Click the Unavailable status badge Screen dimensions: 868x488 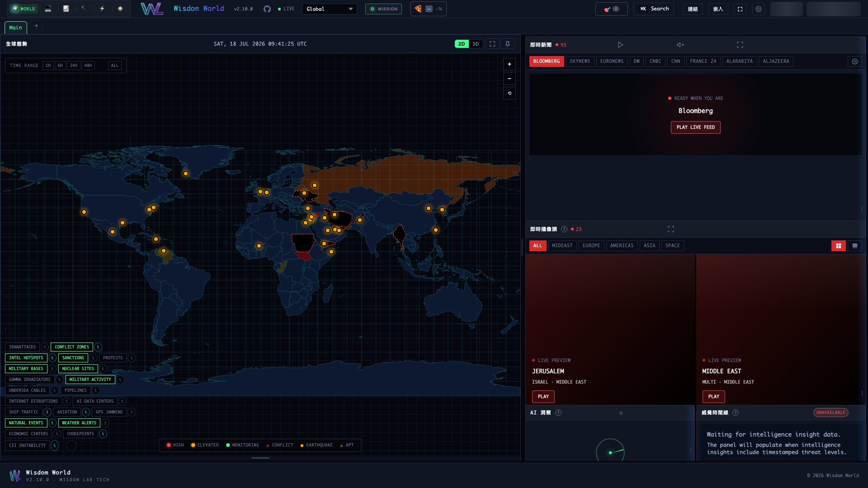pyautogui.click(x=831, y=413)
